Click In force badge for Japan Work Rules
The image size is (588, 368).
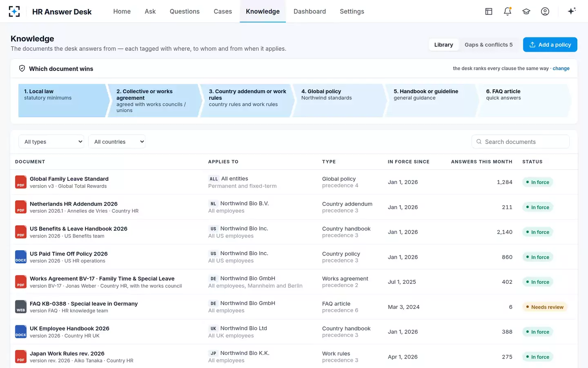click(538, 357)
